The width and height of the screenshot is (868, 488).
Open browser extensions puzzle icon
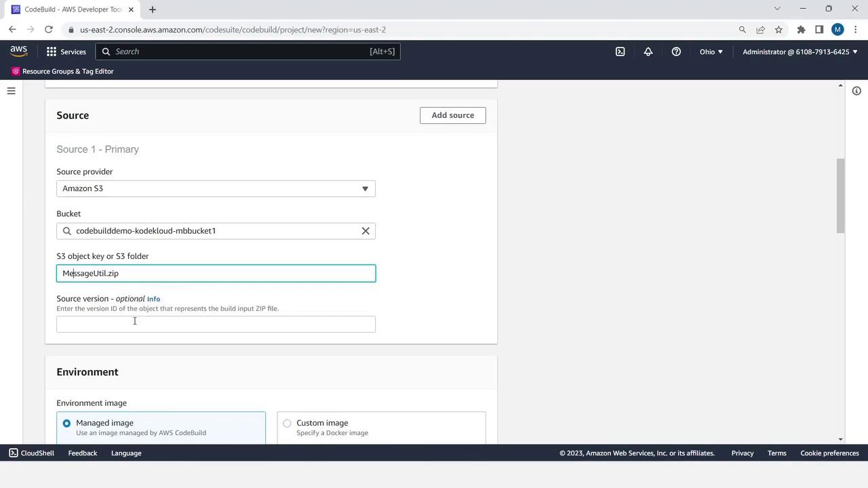801,30
